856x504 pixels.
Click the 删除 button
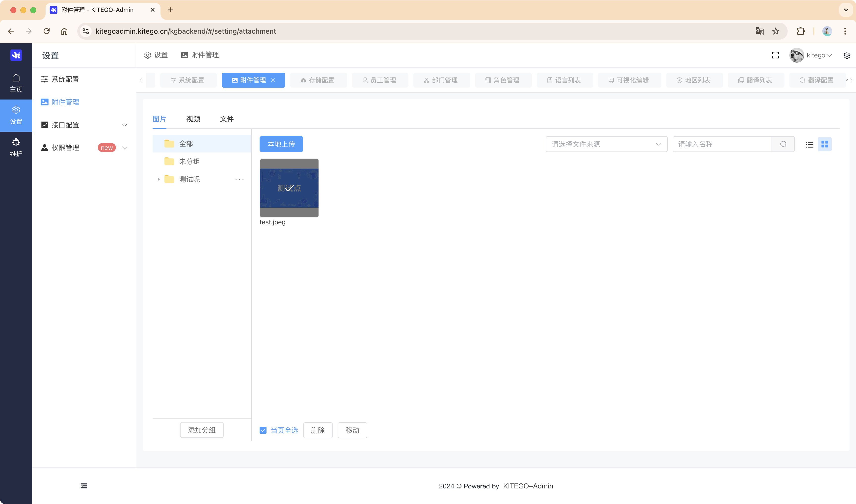click(x=318, y=430)
